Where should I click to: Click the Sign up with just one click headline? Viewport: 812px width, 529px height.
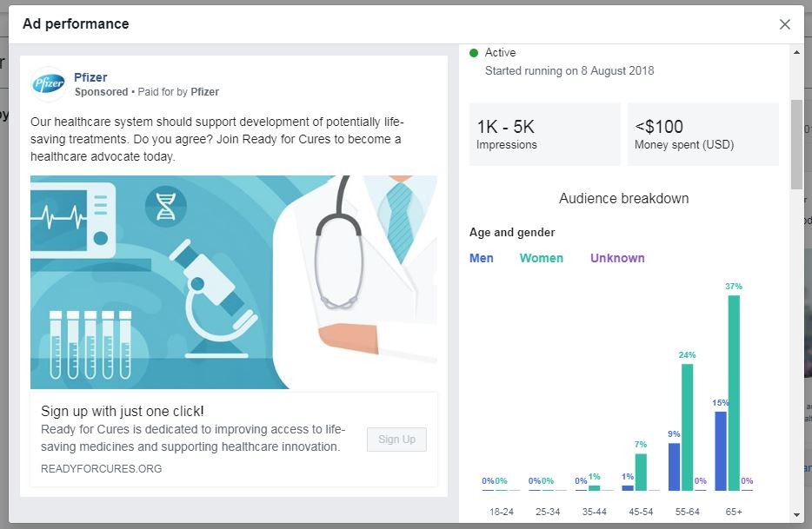coord(123,411)
